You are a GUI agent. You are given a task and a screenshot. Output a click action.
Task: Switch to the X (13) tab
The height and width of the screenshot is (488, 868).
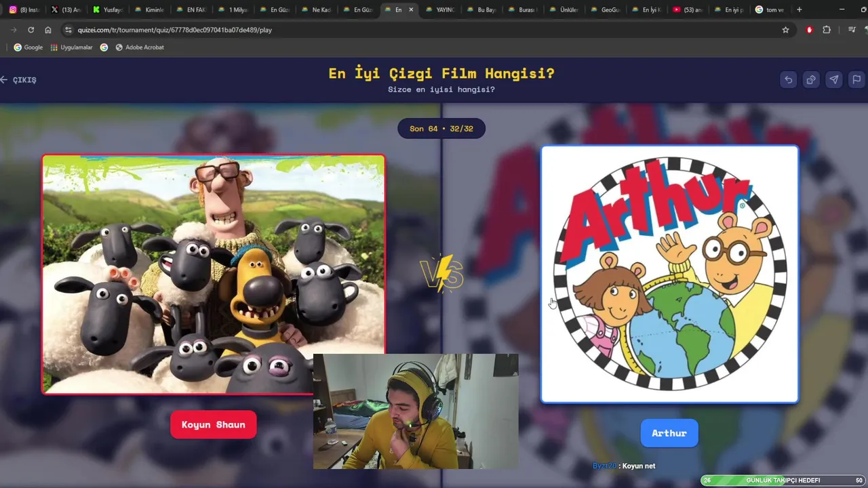[x=66, y=9]
